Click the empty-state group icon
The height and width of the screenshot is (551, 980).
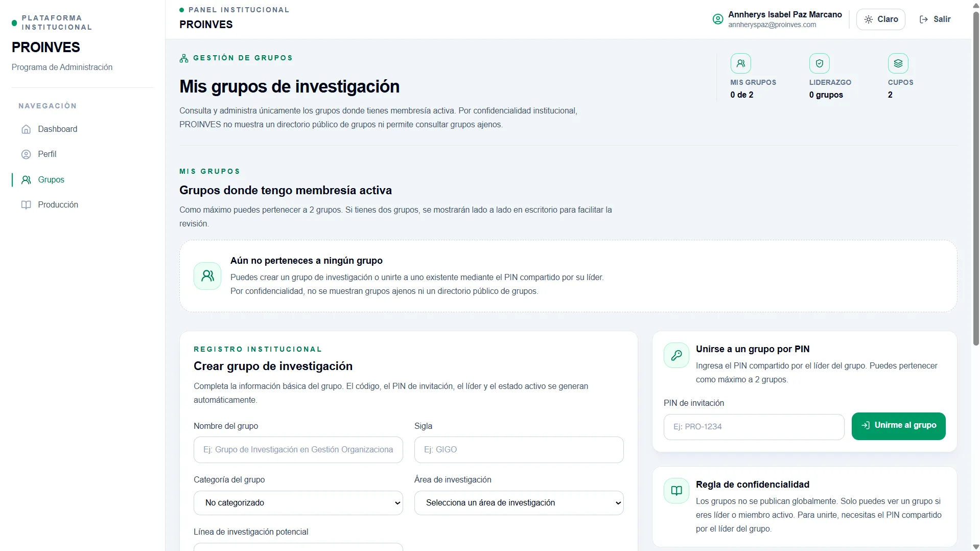207,276
